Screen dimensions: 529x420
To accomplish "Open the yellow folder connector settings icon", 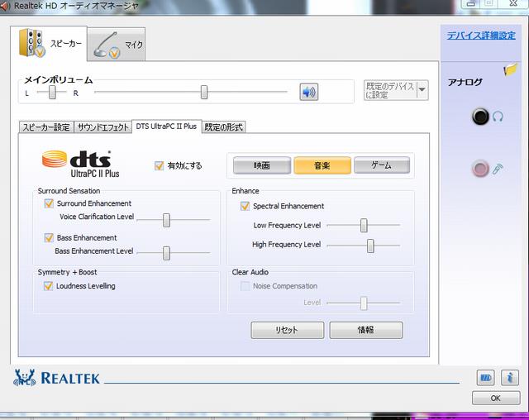I will tap(510, 69).
